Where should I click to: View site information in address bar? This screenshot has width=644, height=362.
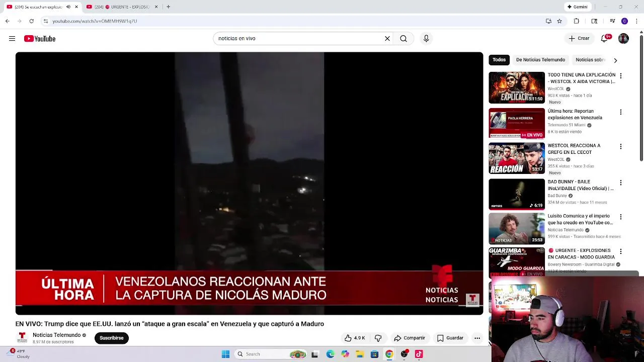pyautogui.click(x=46, y=21)
